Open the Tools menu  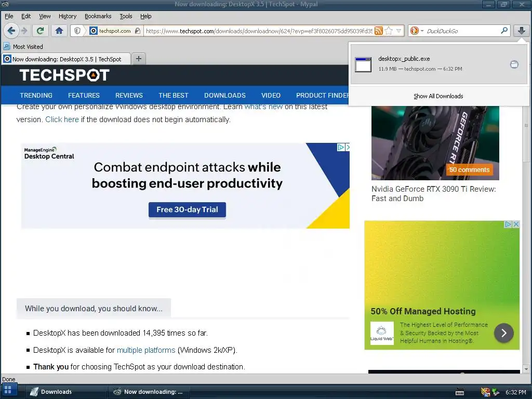[x=126, y=16]
